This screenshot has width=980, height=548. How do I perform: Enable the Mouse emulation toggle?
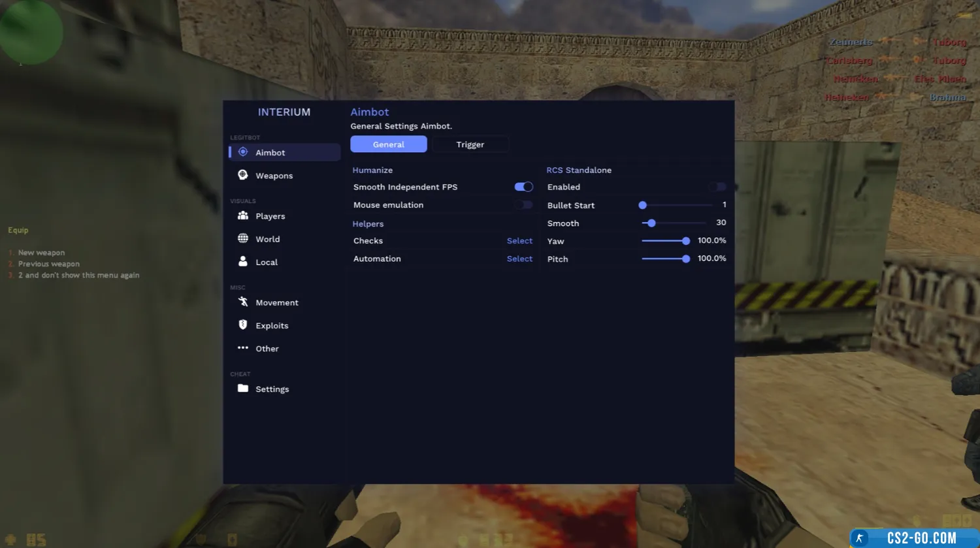[523, 205]
